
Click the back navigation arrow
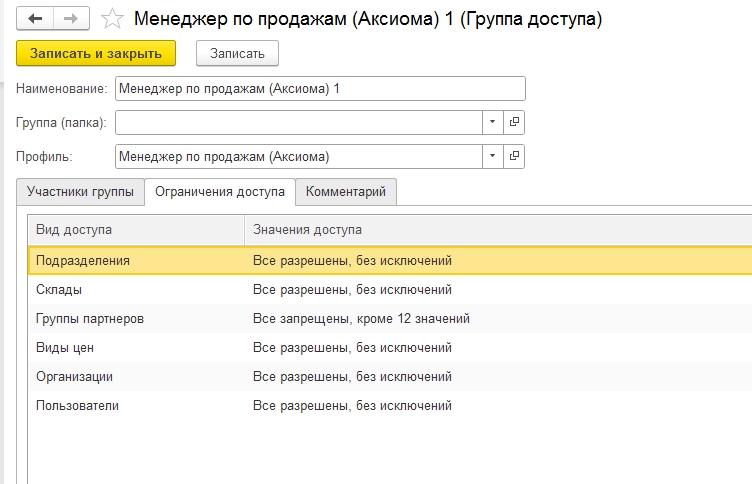(36, 19)
